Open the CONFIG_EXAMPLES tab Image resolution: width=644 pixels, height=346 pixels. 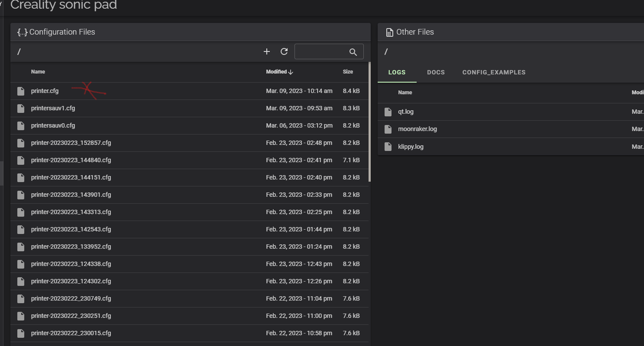494,72
